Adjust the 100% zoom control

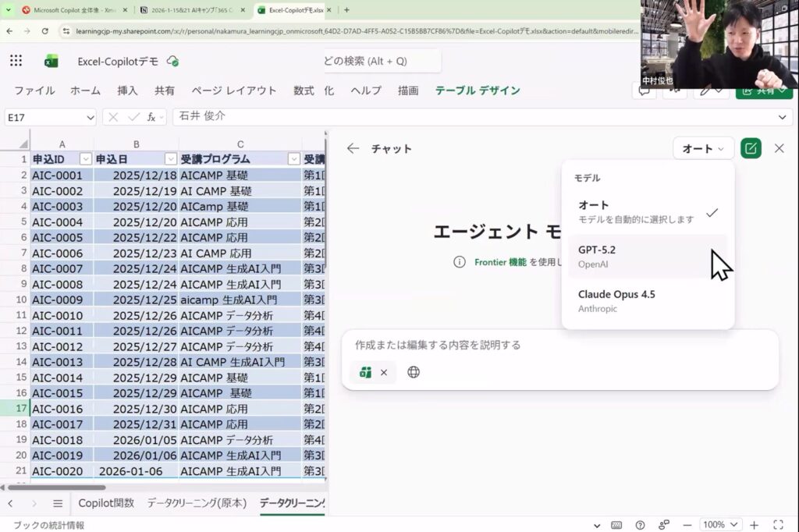pyautogui.click(x=719, y=524)
